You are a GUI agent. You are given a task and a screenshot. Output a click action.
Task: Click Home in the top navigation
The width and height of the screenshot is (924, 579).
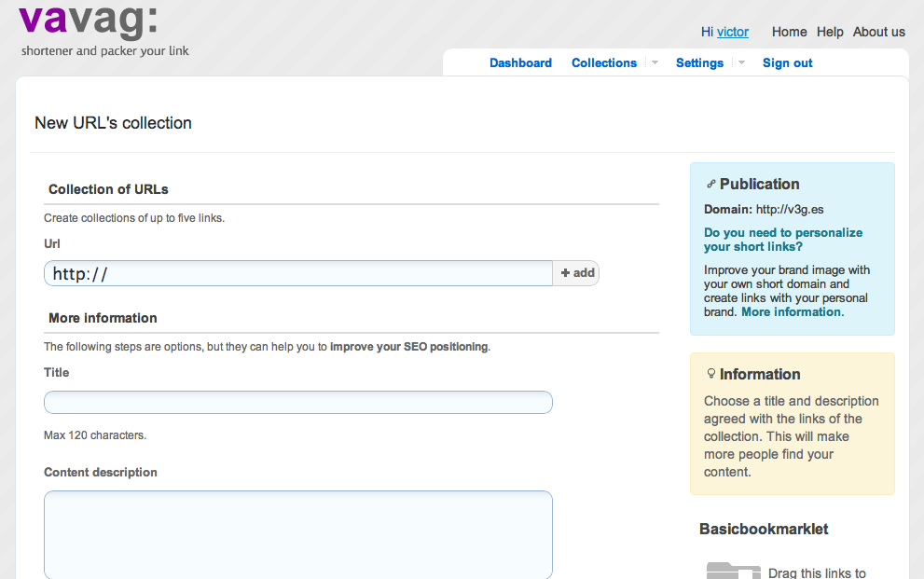[x=789, y=31]
